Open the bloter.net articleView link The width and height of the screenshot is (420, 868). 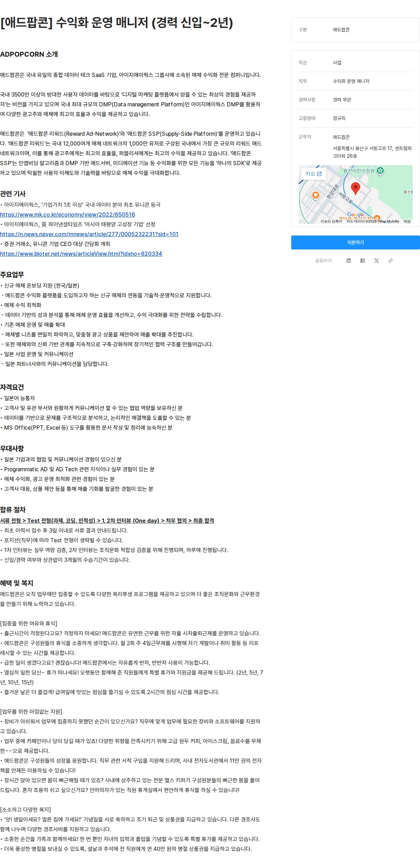[81, 254]
